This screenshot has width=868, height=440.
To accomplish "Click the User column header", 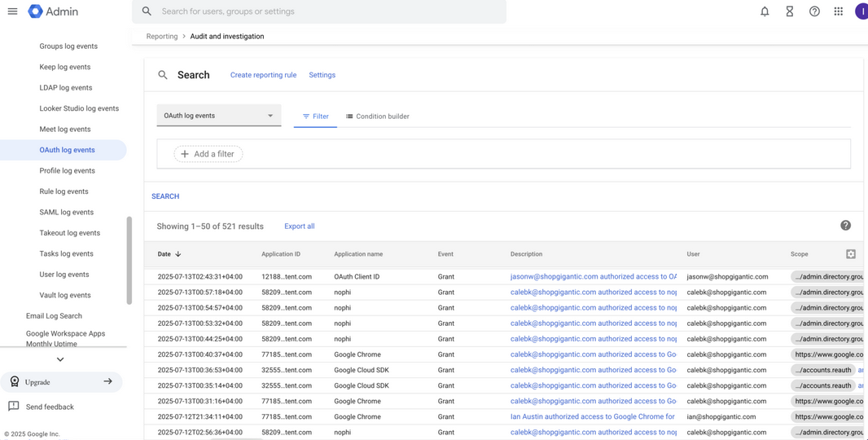I will coord(694,253).
